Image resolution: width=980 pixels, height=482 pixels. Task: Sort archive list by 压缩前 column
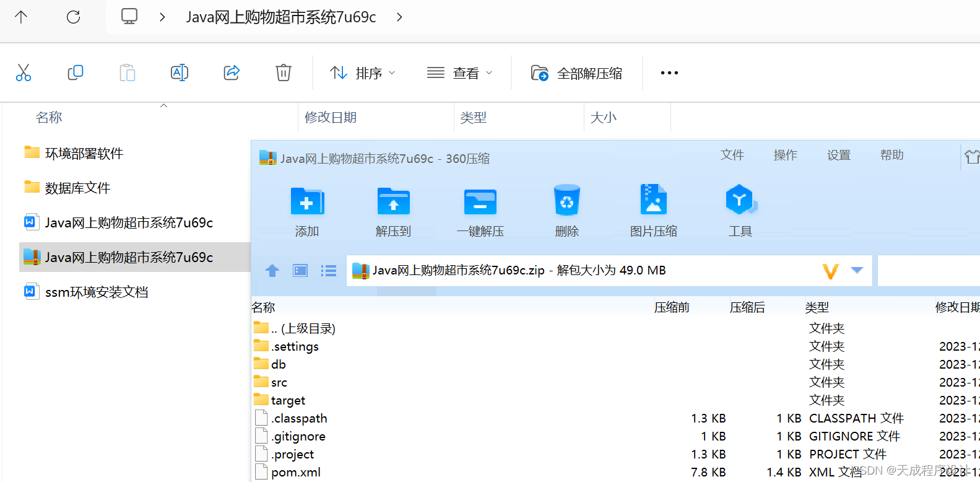pos(672,307)
